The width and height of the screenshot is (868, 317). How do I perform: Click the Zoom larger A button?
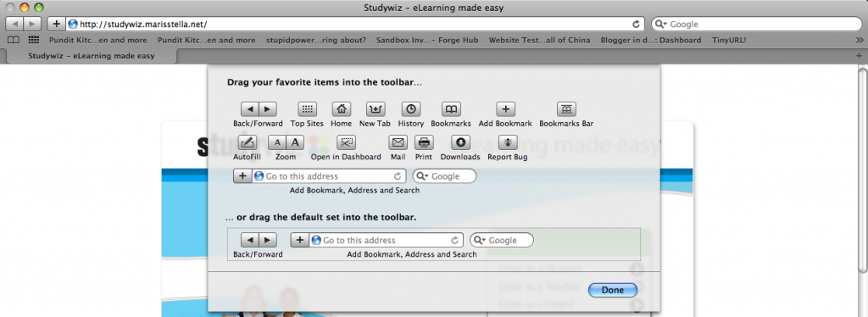[296, 142]
